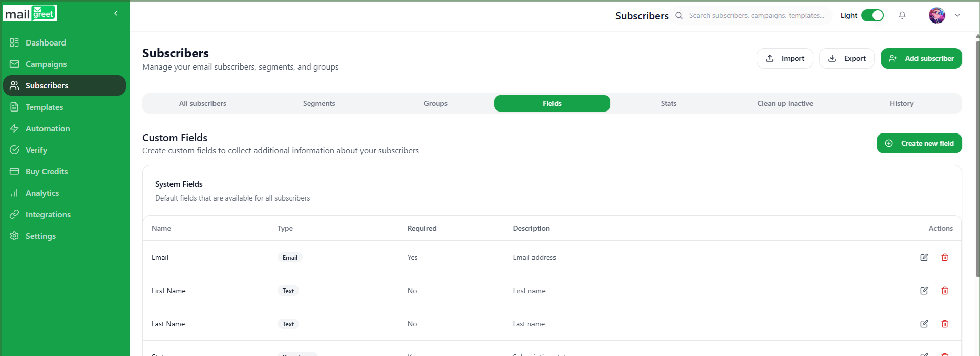Click the Buy Credits card icon
The height and width of the screenshot is (356, 980).
click(14, 171)
